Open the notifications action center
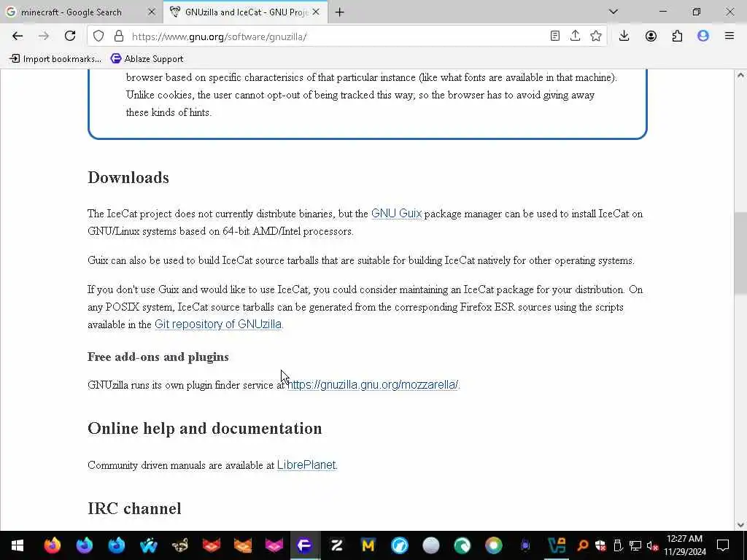This screenshot has width=747, height=560. (723, 545)
